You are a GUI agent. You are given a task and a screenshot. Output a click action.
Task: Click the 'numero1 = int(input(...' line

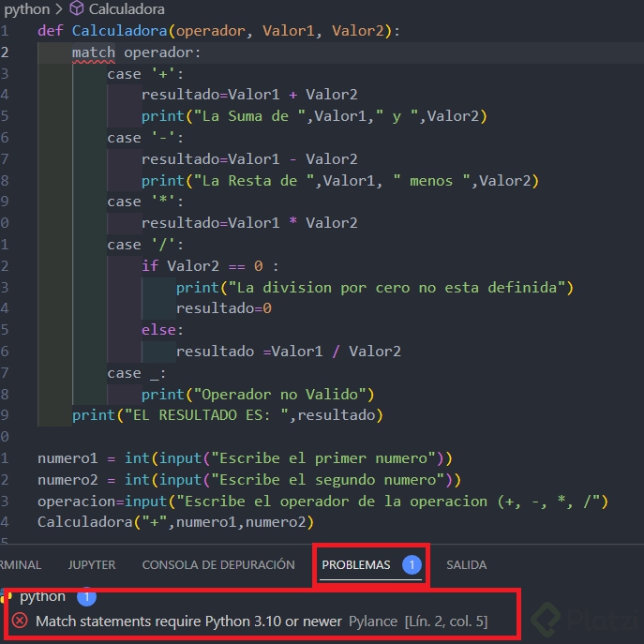point(246,458)
